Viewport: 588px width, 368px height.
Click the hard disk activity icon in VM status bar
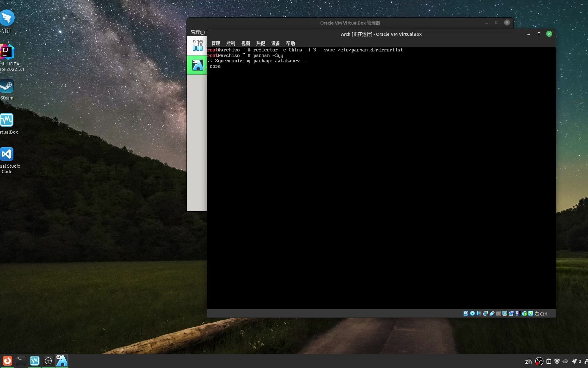click(465, 313)
